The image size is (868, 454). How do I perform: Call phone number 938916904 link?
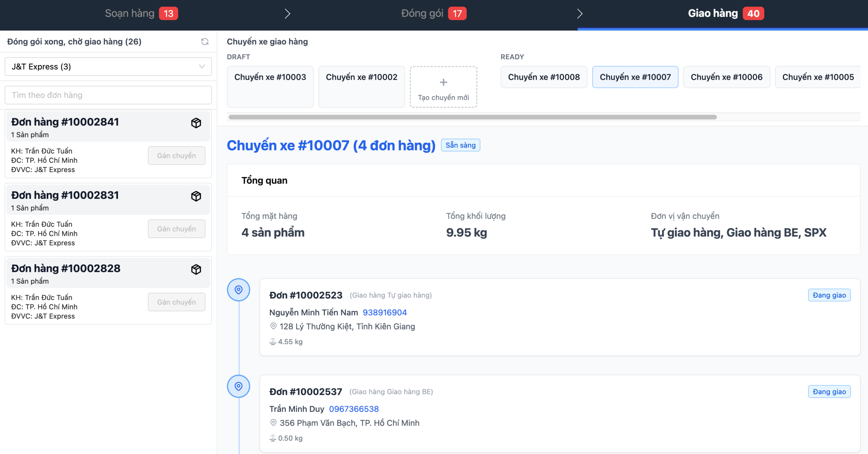point(384,312)
